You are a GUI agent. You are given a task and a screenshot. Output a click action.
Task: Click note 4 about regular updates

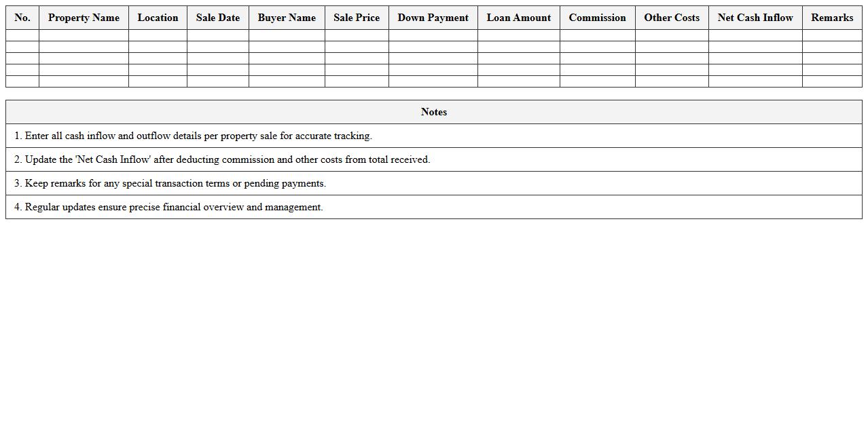click(x=168, y=207)
